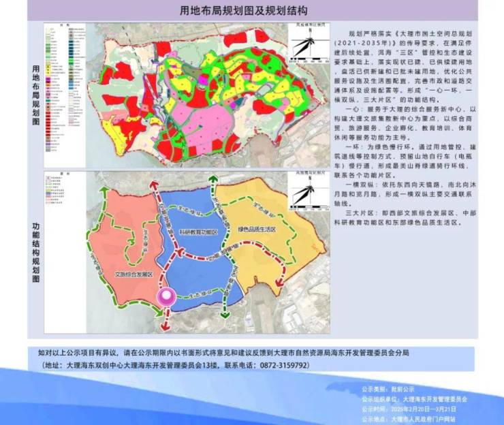
Task: Select the paragraph starting 三大片区
Action: point(405,218)
